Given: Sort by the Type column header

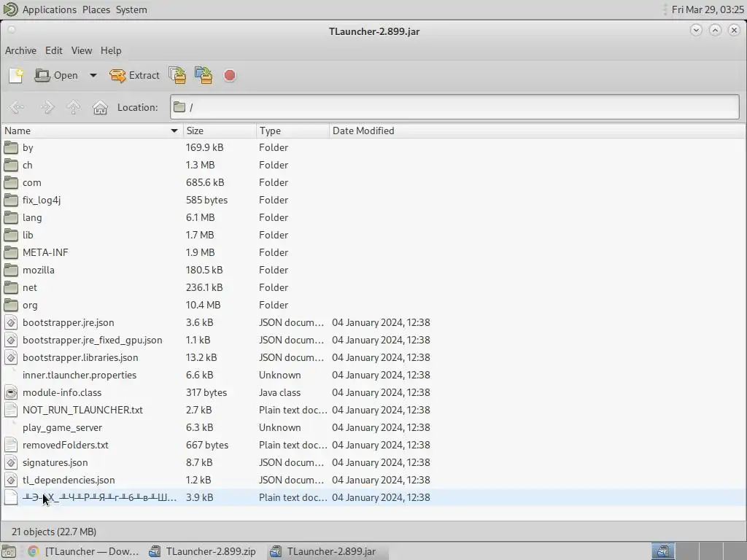Looking at the screenshot, I should [293, 131].
